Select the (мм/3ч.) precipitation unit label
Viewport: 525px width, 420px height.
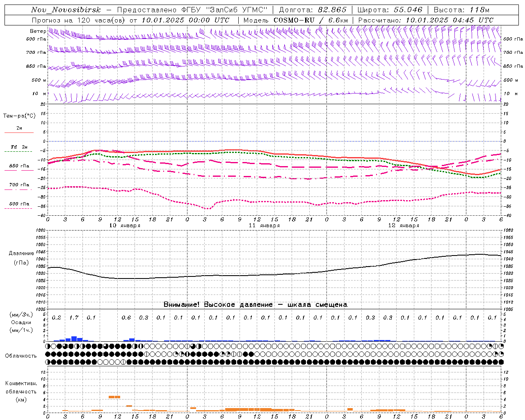pos(21,315)
